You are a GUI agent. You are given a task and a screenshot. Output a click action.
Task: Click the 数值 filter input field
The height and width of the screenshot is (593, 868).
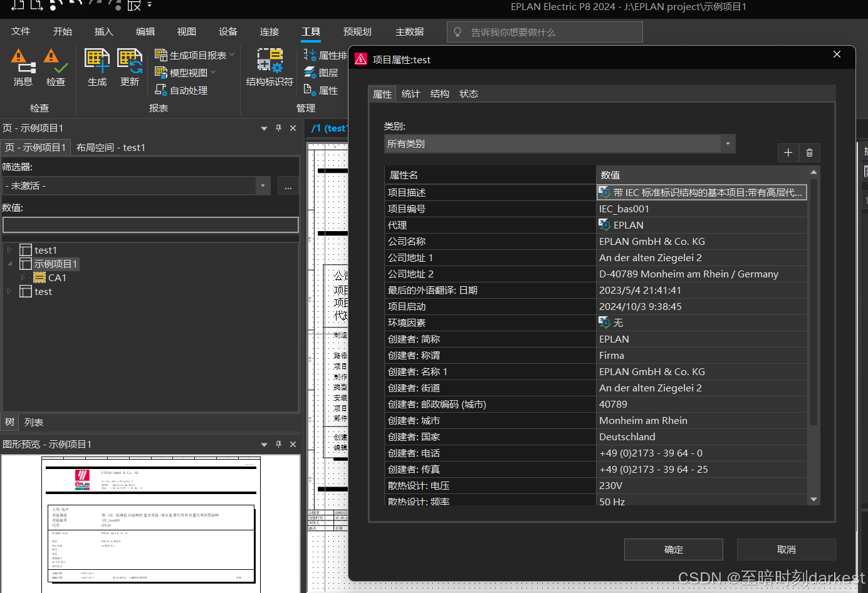pos(150,225)
